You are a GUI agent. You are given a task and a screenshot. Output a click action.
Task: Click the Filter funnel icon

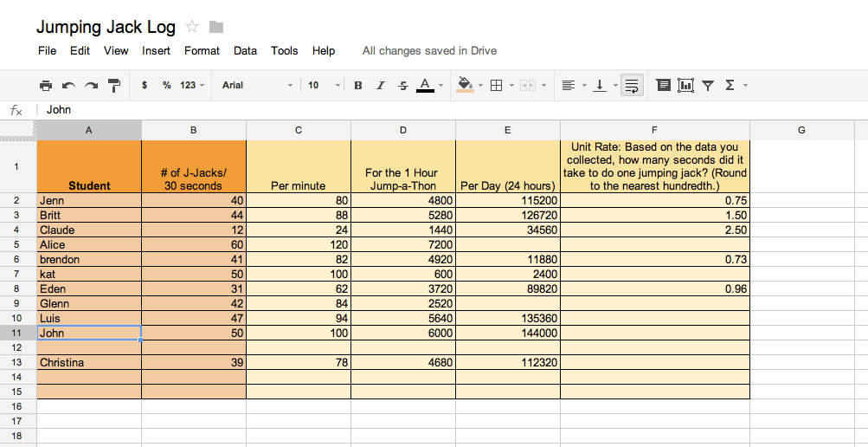pyautogui.click(x=708, y=85)
